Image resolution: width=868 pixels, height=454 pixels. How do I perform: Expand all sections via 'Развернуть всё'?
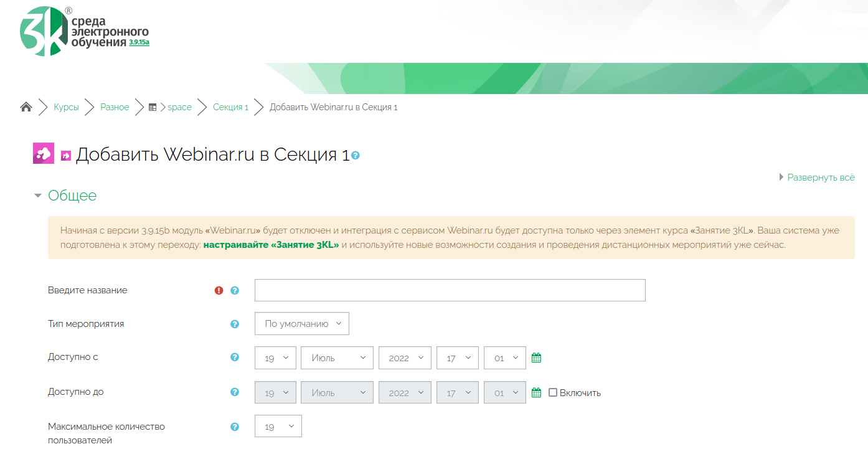820,177
